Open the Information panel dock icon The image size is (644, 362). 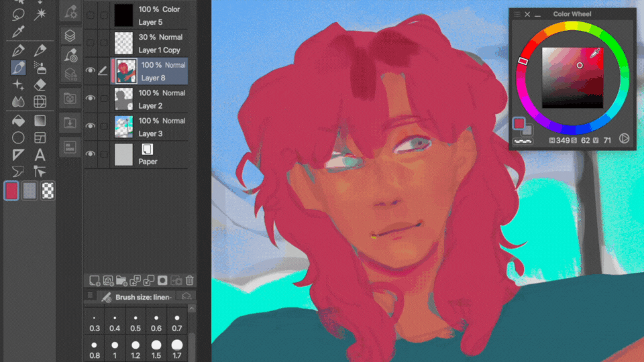[70, 147]
